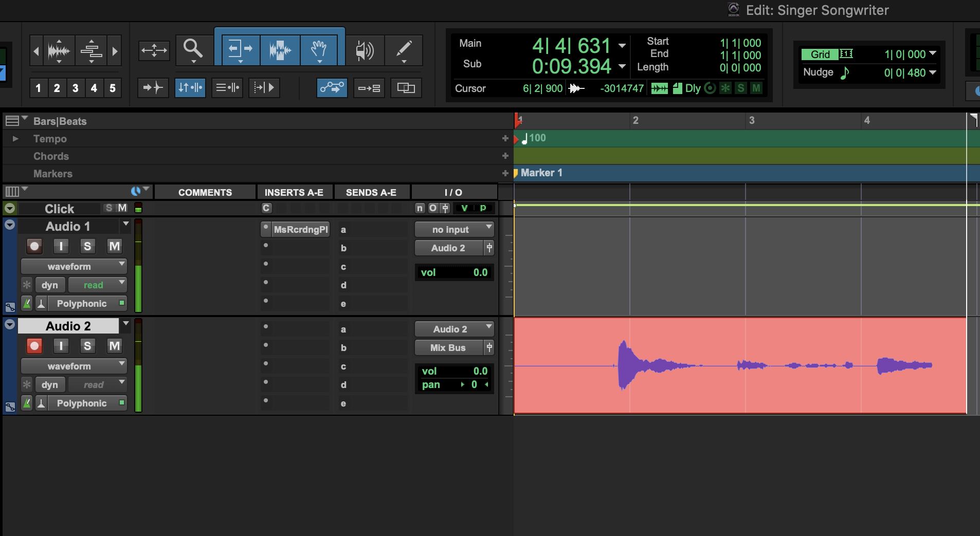Open Audio 1 Polyphonic elastic audio selector

pyautogui.click(x=87, y=304)
